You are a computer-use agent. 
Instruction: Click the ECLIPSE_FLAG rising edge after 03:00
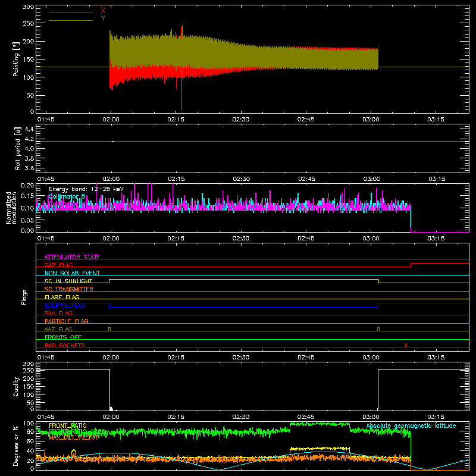(x=378, y=305)
